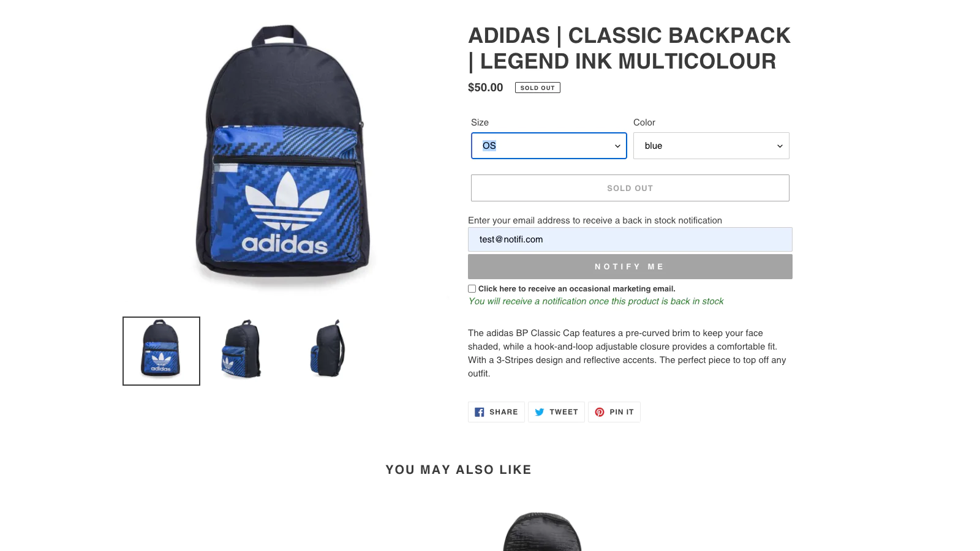
Task: Focus the email address input field
Action: pos(630,239)
